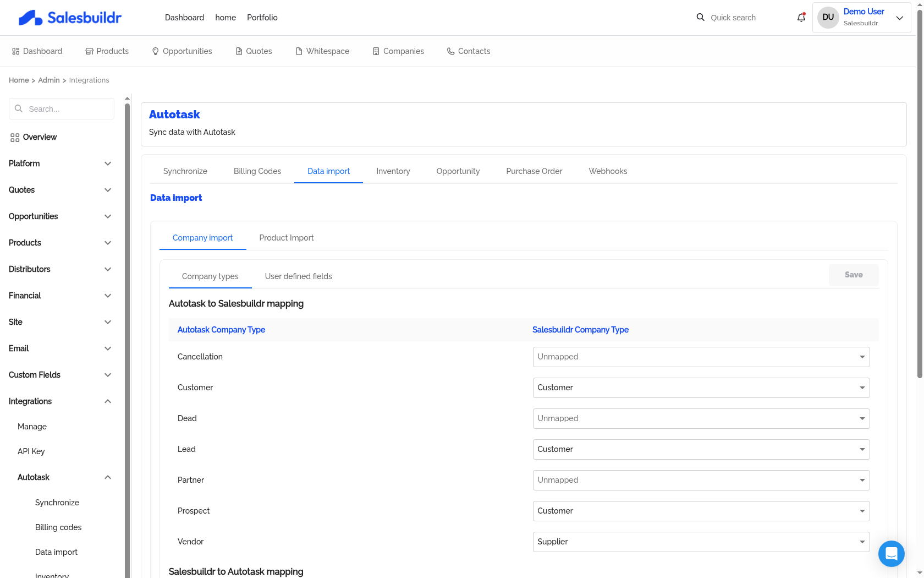This screenshot has width=924, height=578.
Task: Switch to the Webhooks tab
Action: point(608,171)
